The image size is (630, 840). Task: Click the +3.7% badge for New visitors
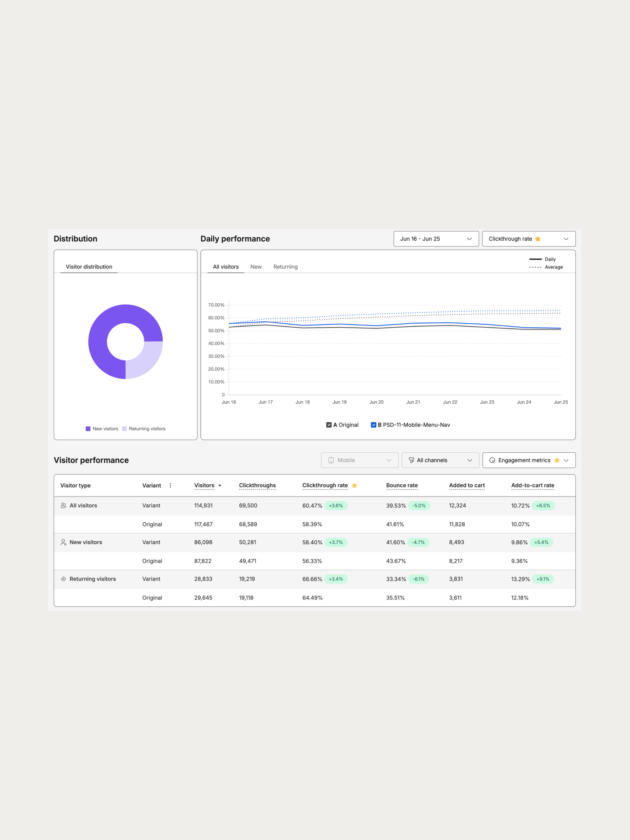[x=336, y=542]
